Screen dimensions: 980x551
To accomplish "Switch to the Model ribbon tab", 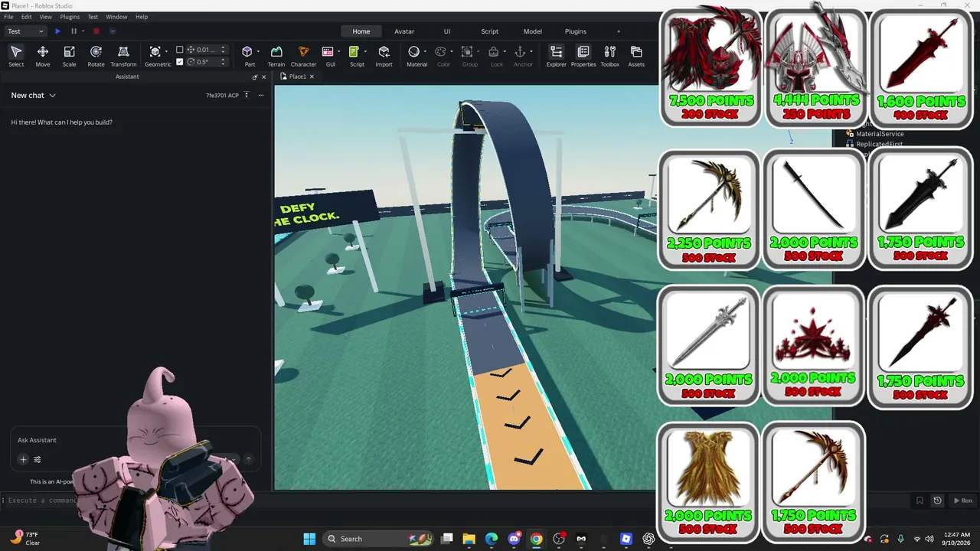I will 533,31.
